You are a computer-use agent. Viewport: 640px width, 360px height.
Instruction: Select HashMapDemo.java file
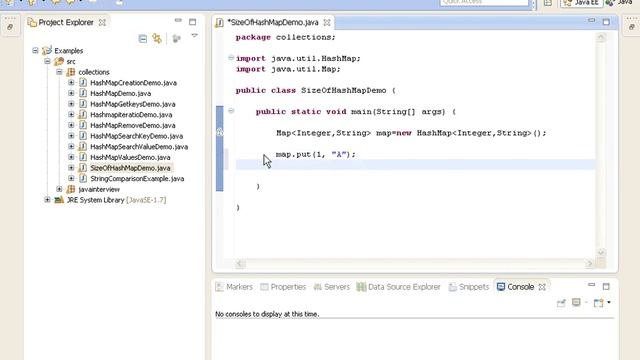tap(120, 93)
